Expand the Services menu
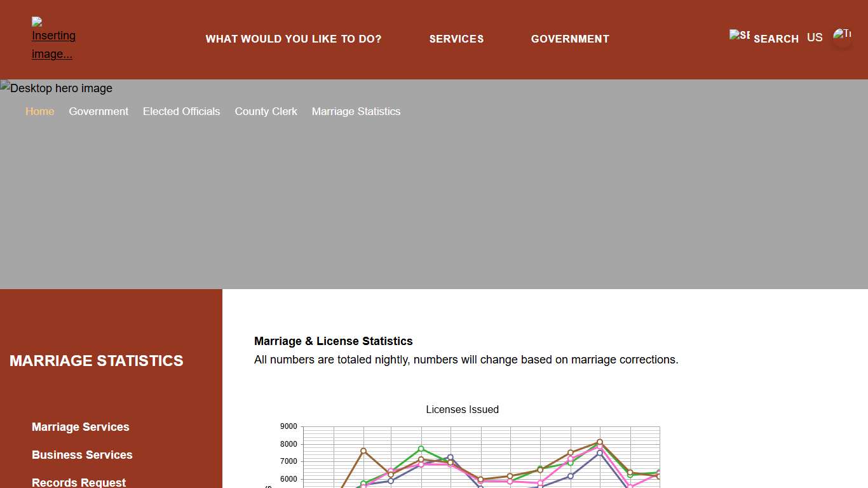Image resolution: width=868 pixels, height=488 pixels. (x=456, y=39)
